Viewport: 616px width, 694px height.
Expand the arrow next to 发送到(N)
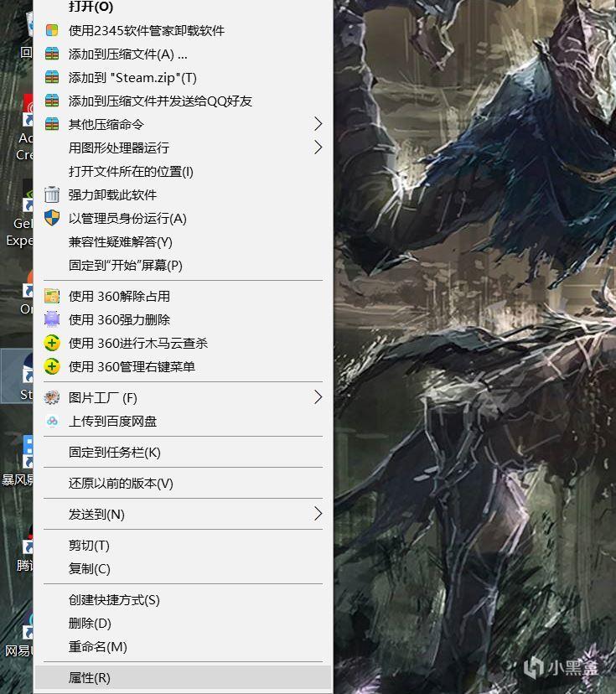(318, 514)
